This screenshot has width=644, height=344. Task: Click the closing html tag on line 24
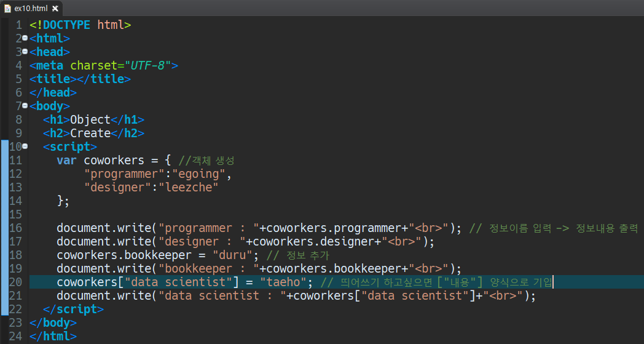[53, 336]
